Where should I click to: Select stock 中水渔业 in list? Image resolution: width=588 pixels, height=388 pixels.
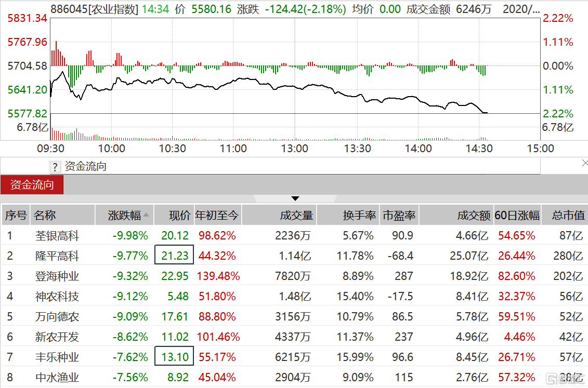pos(57,377)
